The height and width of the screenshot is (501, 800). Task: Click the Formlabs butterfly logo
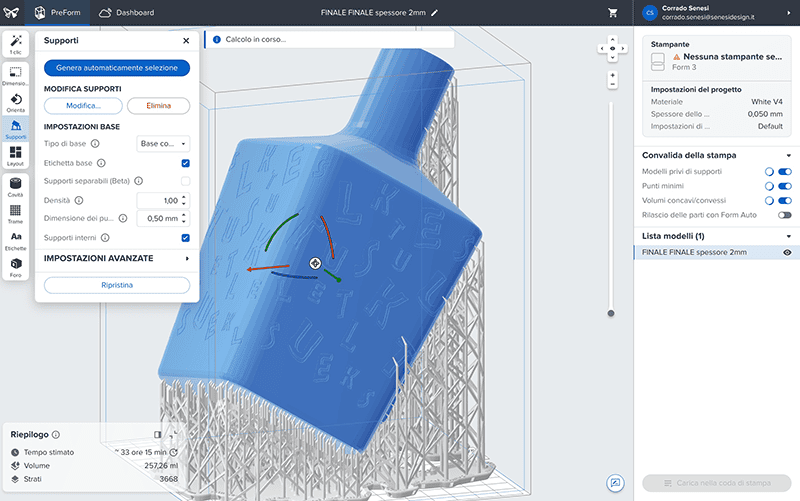pyautogui.click(x=11, y=12)
